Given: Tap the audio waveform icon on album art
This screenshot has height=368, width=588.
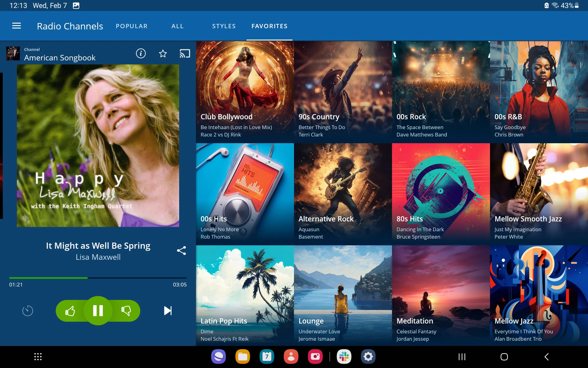Looking at the screenshot, I should 25,218.
